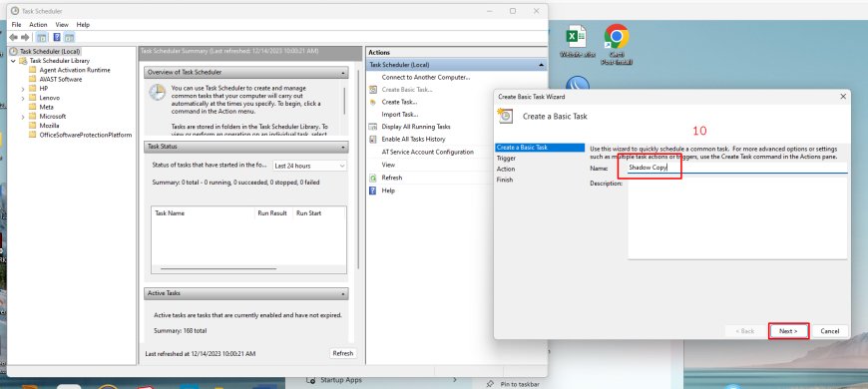Click the Cancel button in the wizard

point(830,331)
